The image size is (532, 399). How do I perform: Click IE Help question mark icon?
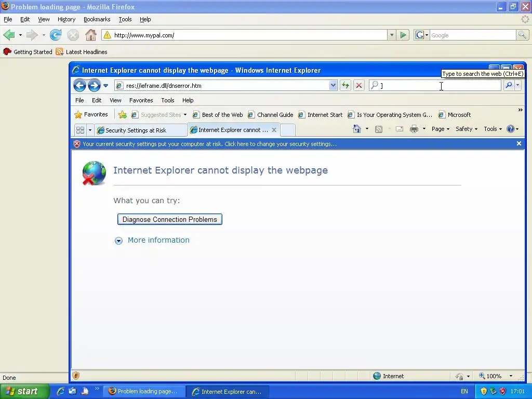[x=510, y=129]
